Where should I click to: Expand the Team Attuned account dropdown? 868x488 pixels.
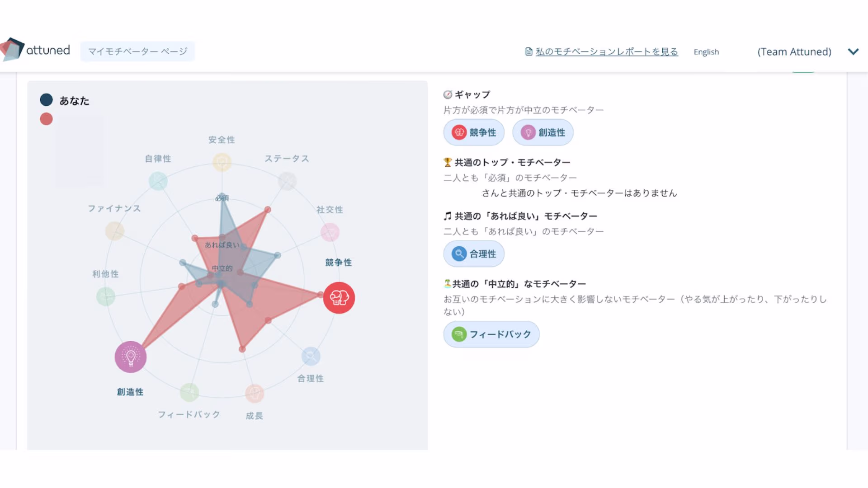coord(854,52)
